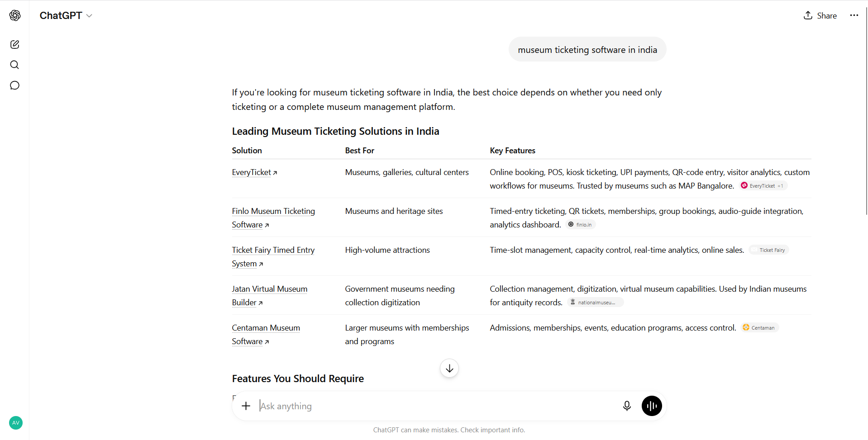Click the 'Key Features' column header
Screen dimensions: 868x440
(512, 151)
